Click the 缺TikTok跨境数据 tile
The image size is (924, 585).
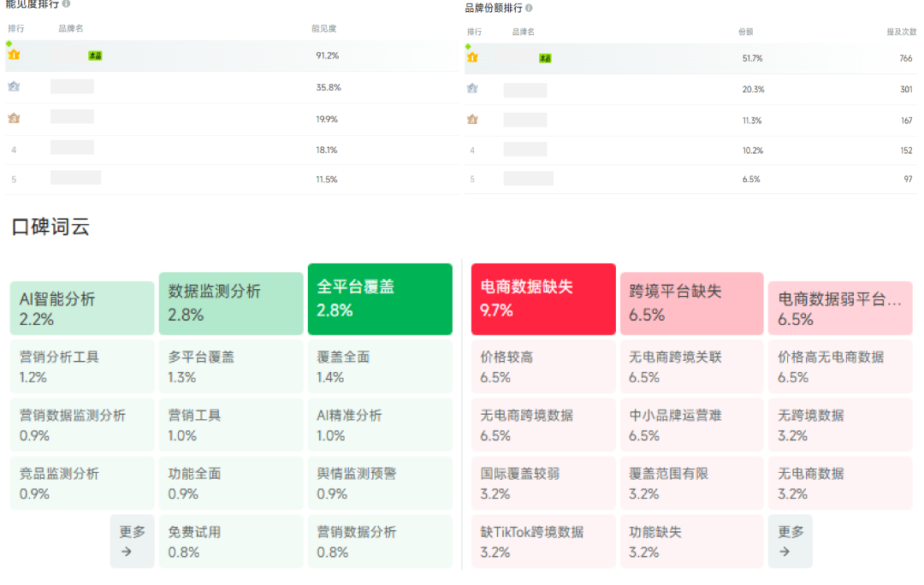point(543,541)
